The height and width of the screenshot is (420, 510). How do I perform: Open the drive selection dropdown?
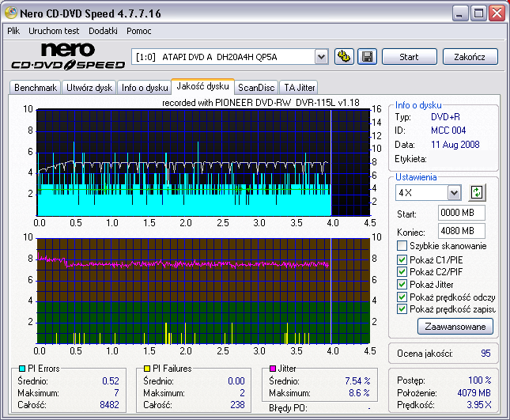(321, 57)
